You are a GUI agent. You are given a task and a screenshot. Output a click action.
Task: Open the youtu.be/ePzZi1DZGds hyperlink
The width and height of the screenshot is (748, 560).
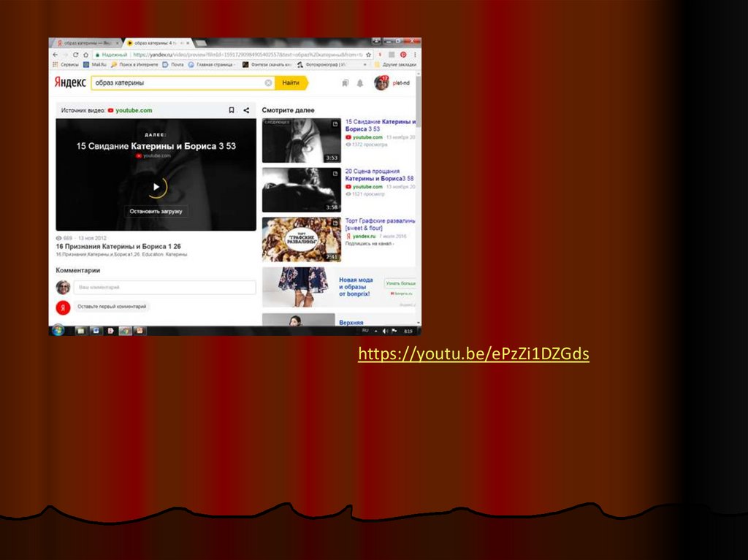[x=473, y=353]
